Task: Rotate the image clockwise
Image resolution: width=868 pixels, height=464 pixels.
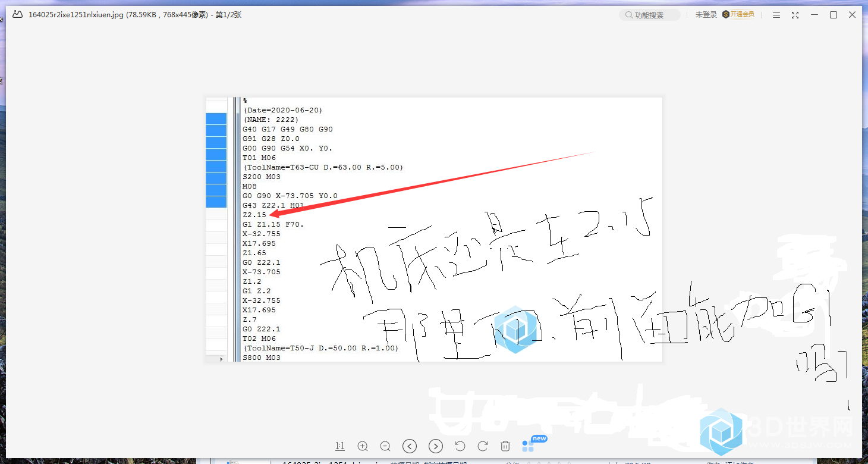Action: click(x=483, y=446)
